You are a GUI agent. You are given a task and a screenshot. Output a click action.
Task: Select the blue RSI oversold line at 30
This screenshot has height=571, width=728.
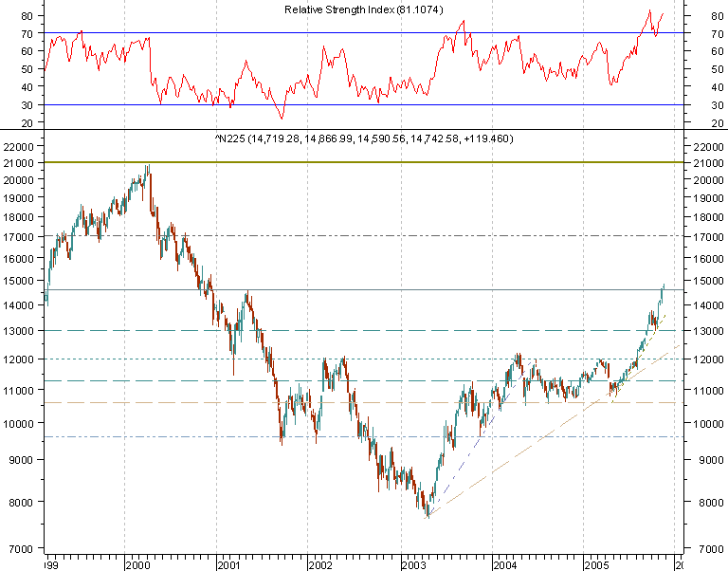tap(364, 105)
